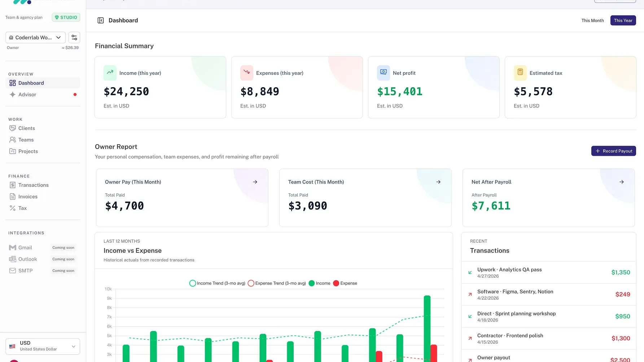Switch to the This Month view

pyautogui.click(x=592, y=20)
